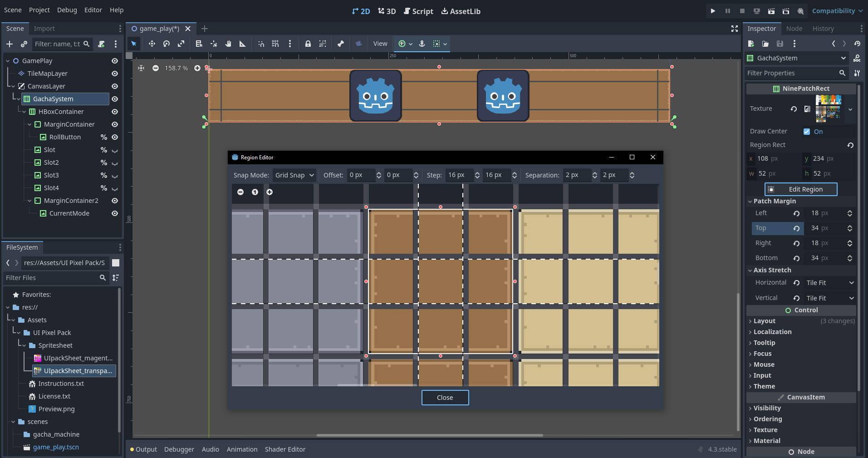Choose the Ruler measuring tool
This screenshot has width=868, height=458.
pyautogui.click(x=243, y=44)
